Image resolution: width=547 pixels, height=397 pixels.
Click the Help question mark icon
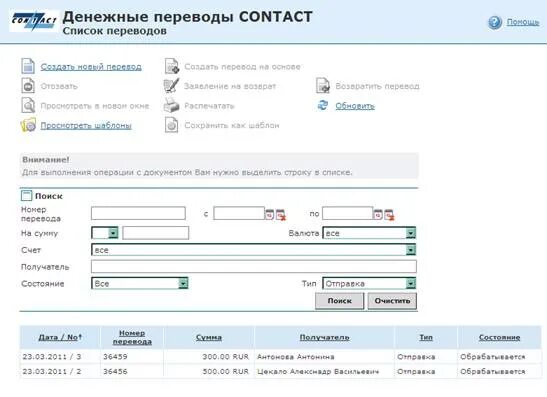[495, 23]
